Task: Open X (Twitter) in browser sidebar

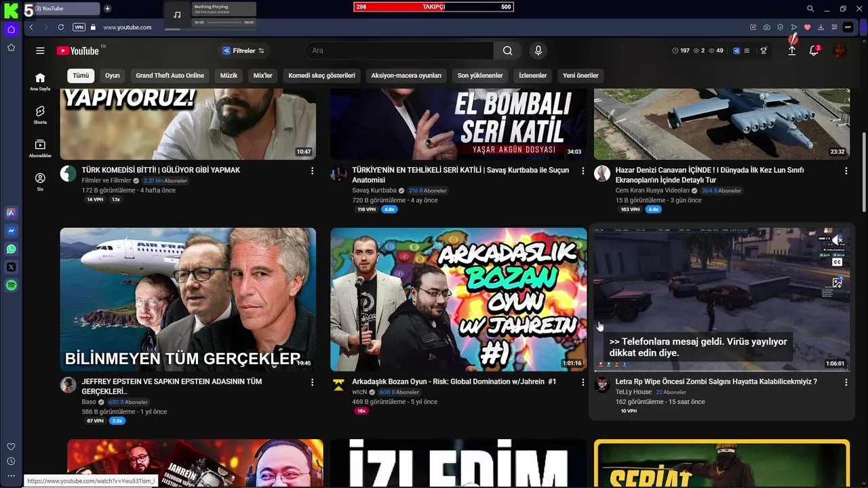Action: pyautogui.click(x=11, y=267)
